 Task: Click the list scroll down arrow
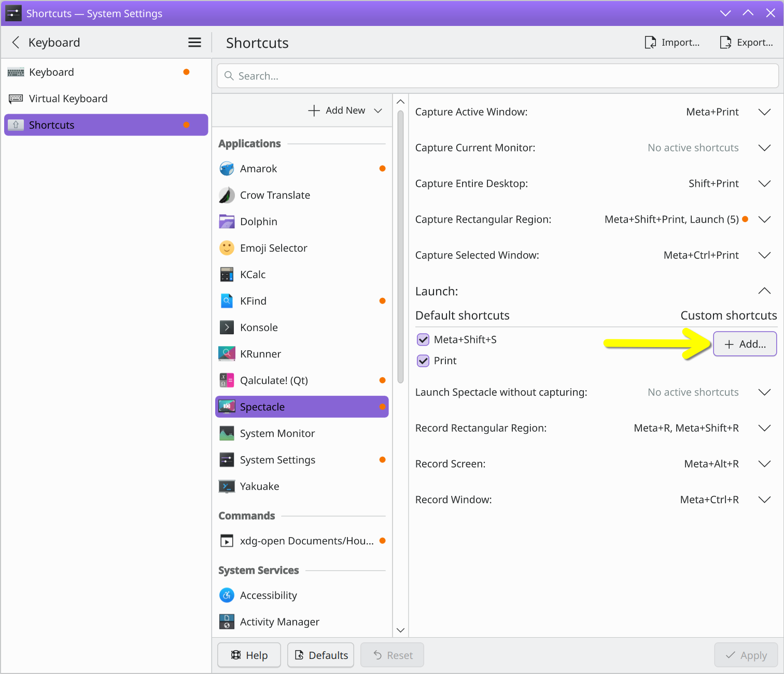400,630
